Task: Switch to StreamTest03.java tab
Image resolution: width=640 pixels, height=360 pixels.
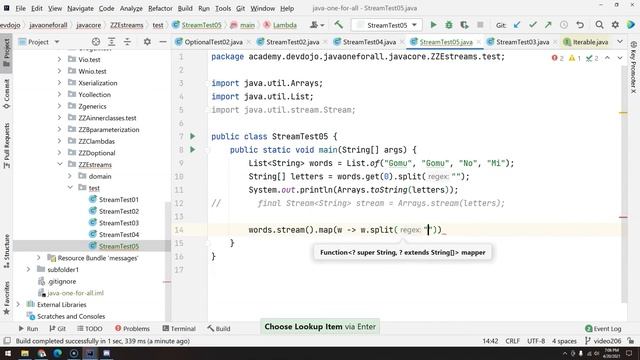Action: point(522,42)
